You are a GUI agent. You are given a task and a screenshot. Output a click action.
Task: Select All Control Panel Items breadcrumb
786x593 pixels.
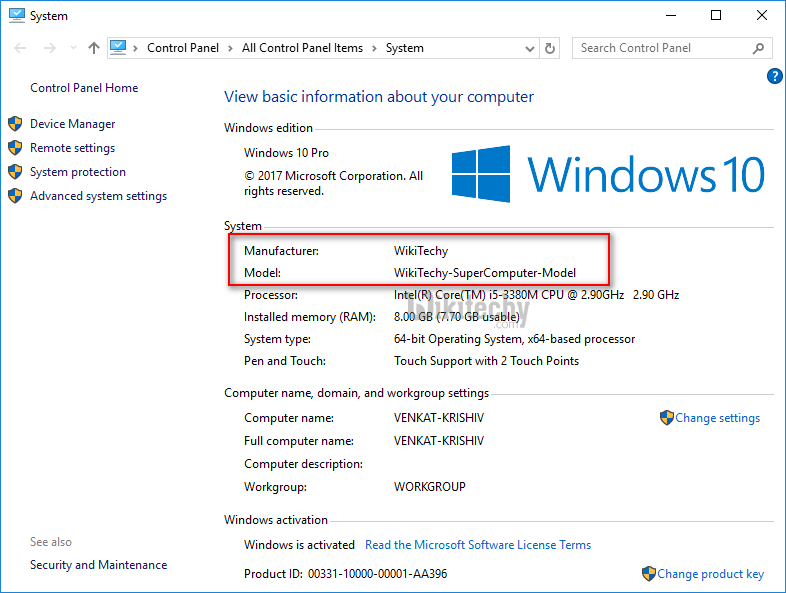(303, 48)
